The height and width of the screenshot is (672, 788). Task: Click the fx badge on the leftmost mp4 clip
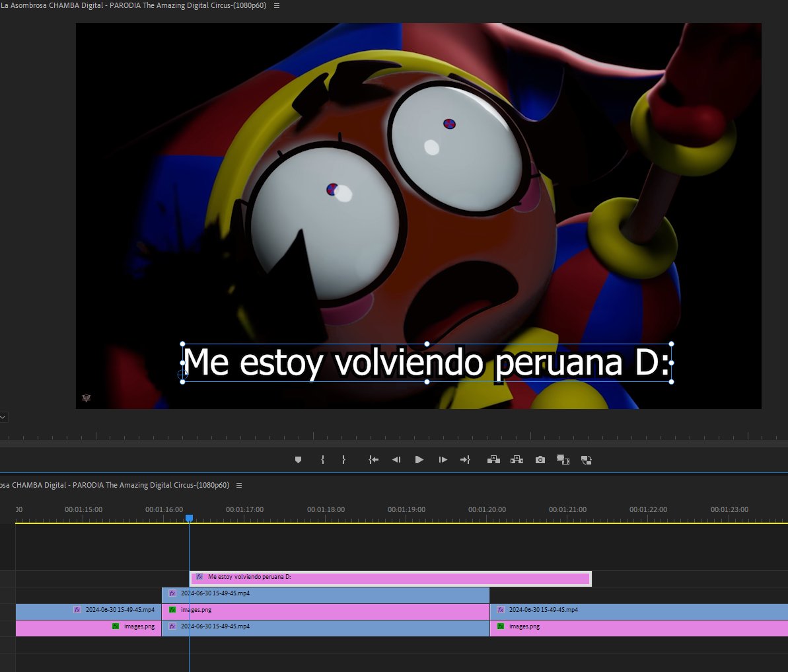pyautogui.click(x=77, y=610)
